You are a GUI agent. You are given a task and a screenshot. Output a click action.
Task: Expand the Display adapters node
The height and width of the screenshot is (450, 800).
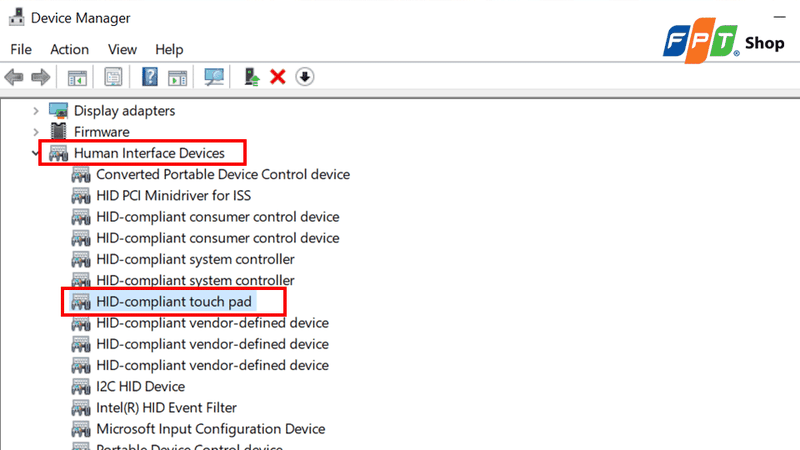(36, 111)
